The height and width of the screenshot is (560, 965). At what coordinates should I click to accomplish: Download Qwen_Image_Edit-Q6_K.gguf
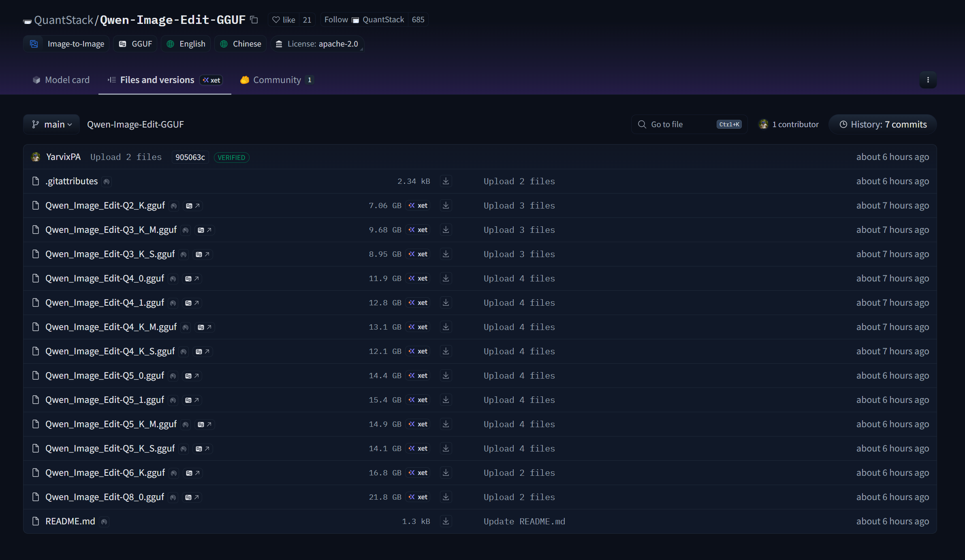[x=446, y=473]
